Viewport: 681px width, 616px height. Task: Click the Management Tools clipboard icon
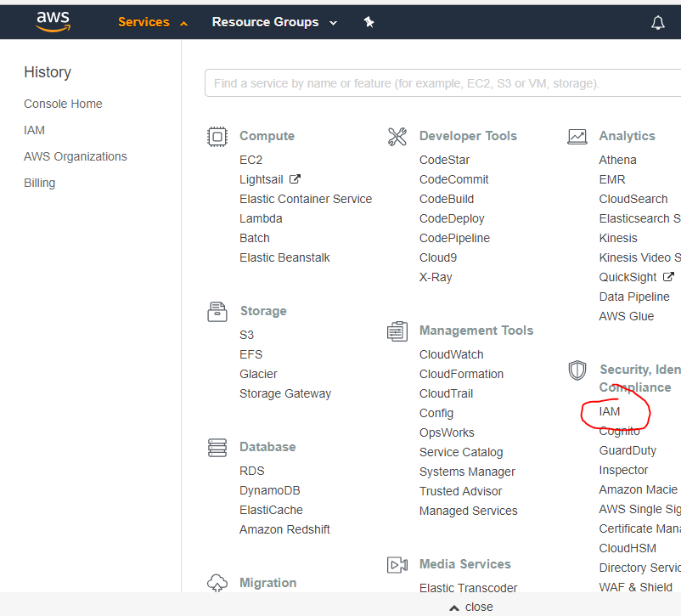tap(397, 331)
